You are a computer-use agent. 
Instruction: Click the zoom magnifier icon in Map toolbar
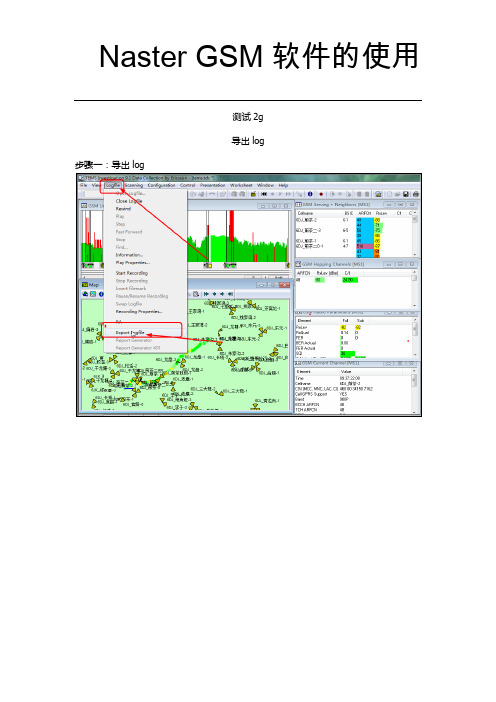tap(196, 294)
